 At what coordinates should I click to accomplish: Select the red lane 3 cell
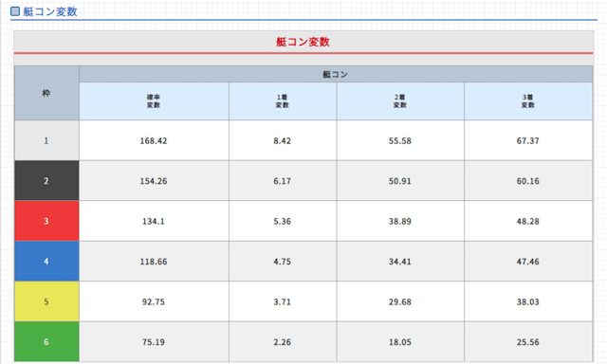[46, 221]
